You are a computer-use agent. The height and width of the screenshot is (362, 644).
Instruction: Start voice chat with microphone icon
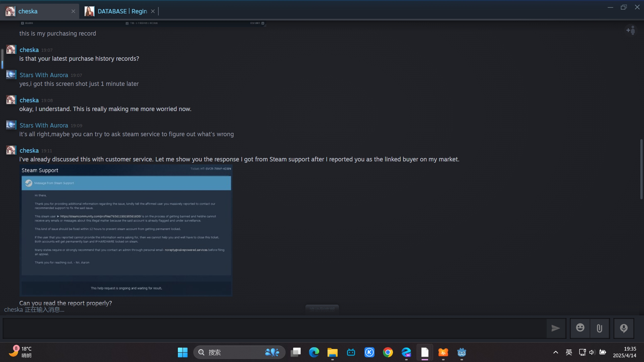click(x=624, y=328)
